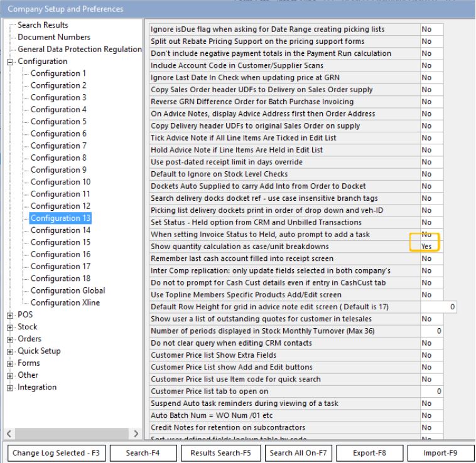Select Configuration 1 in the tree
This screenshot has width=476, height=463.
coord(58,73)
